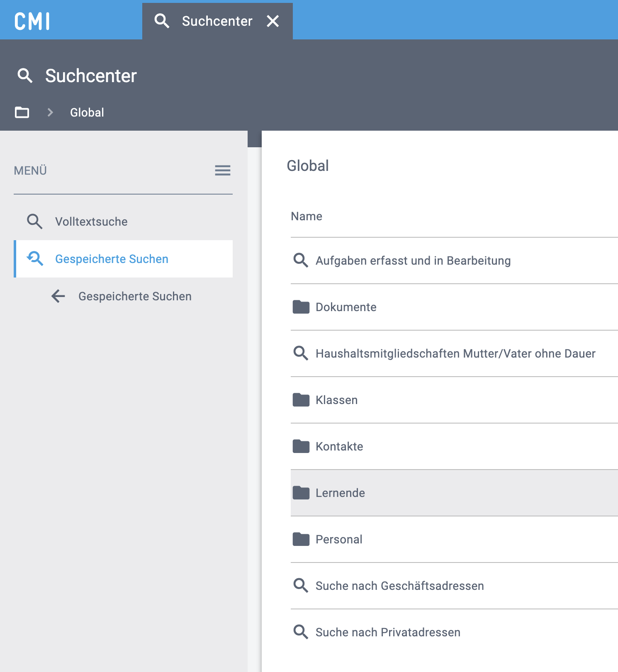The height and width of the screenshot is (672, 618).
Task: Open Suche nach Privatadressen saved search
Action: (x=387, y=632)
